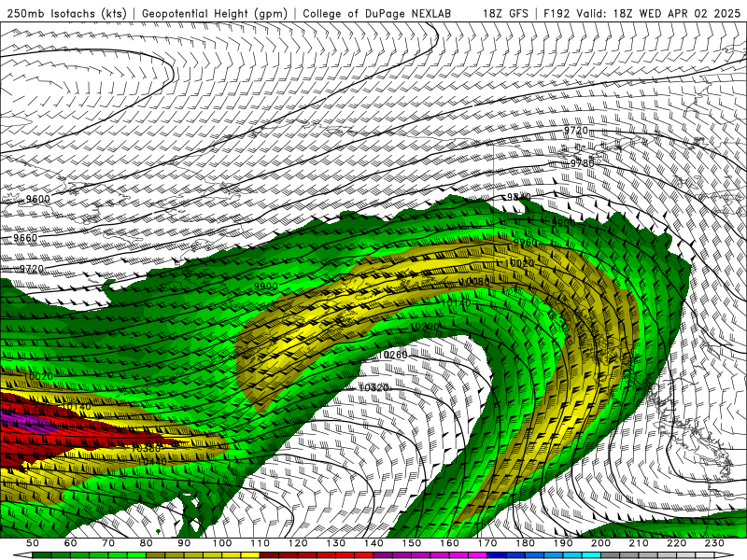The height and width of the screenshot is (560, 747).
Task: Click the 9840 contour label
Action: [519, 197]
